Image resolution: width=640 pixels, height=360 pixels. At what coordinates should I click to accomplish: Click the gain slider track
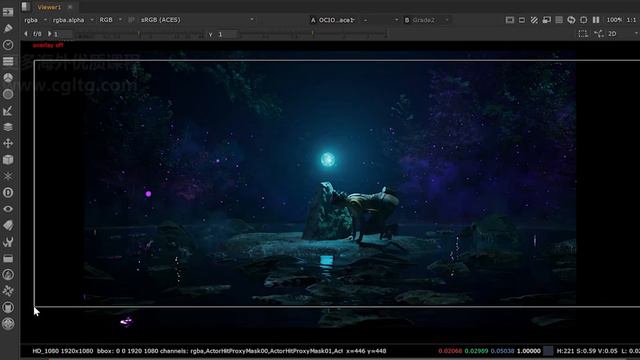click(140, 35)
